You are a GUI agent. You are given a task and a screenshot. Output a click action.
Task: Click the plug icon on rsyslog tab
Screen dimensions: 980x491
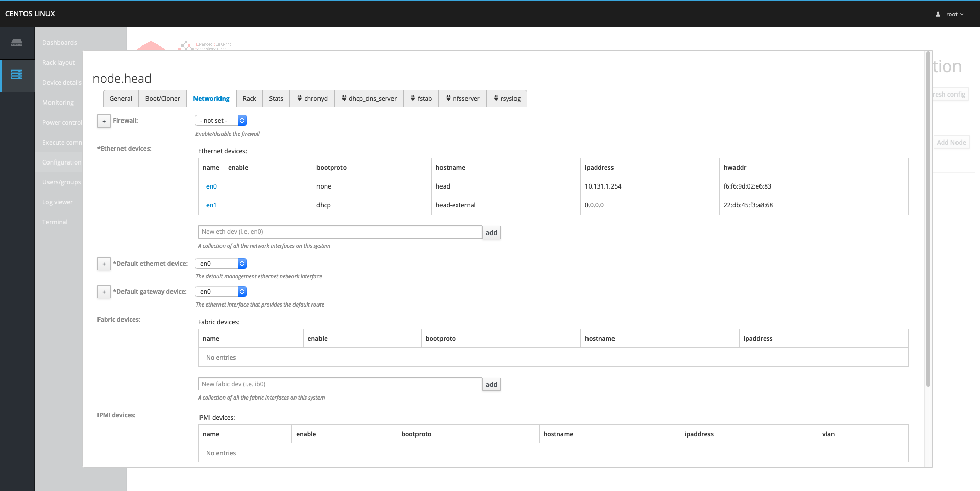click(496, 98)
